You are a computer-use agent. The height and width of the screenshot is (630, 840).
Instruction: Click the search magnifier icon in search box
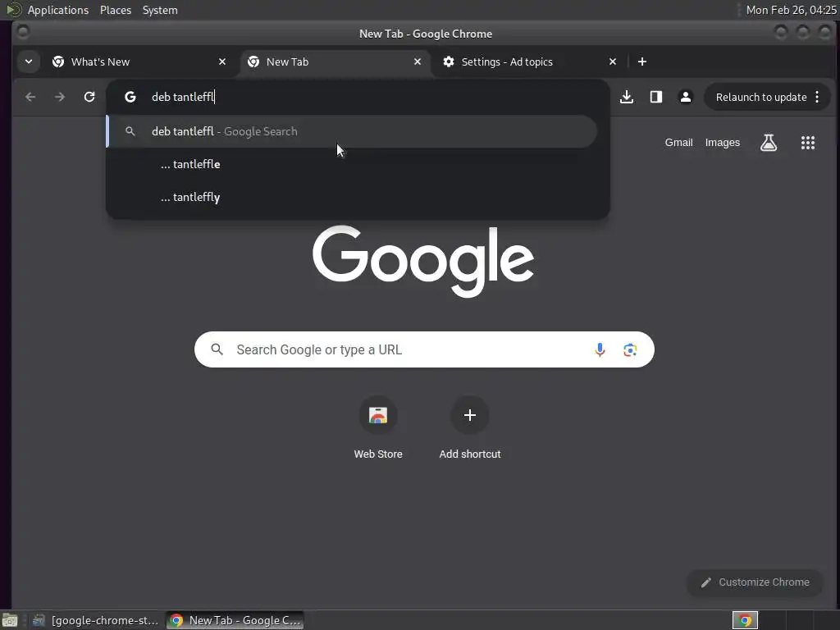point(217,349)
